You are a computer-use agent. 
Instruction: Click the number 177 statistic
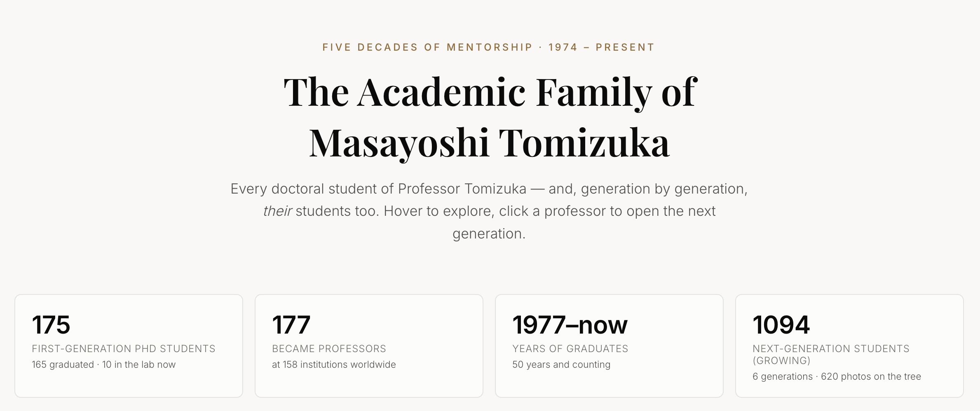291,325
